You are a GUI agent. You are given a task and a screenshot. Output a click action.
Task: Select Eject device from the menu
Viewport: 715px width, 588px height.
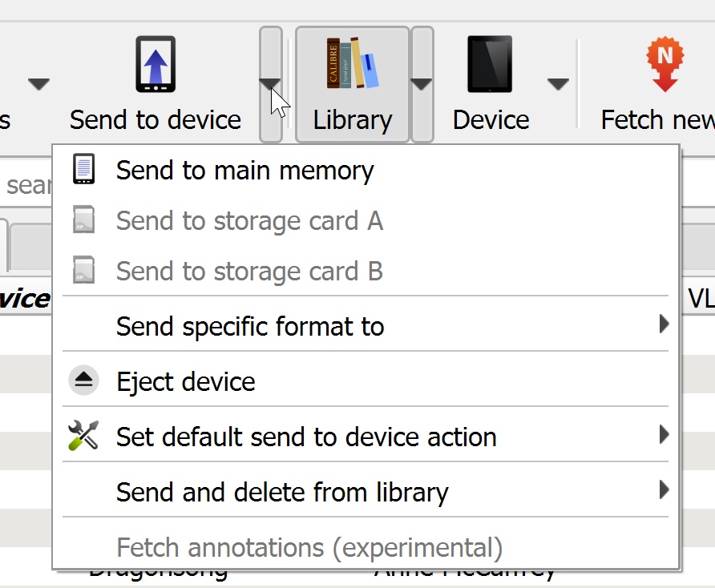click(185, 381)
